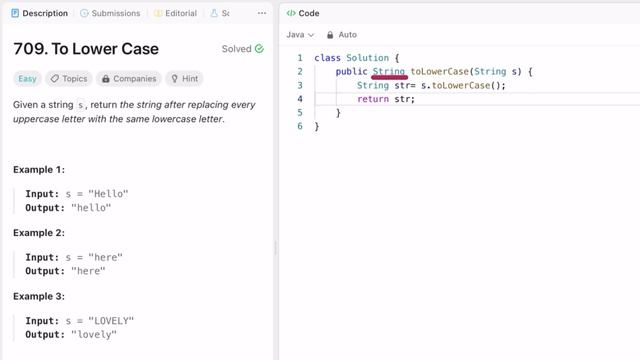Image resolution: width=640 pixels, height=360 pixels.
Task: Click the Example 3: heading
Action: pos(39,296)
